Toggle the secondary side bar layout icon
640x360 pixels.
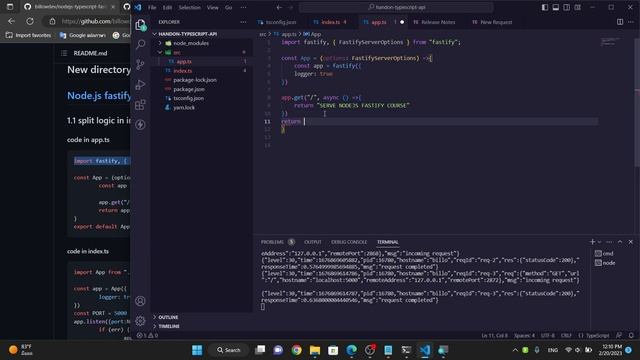click(567, 7)
